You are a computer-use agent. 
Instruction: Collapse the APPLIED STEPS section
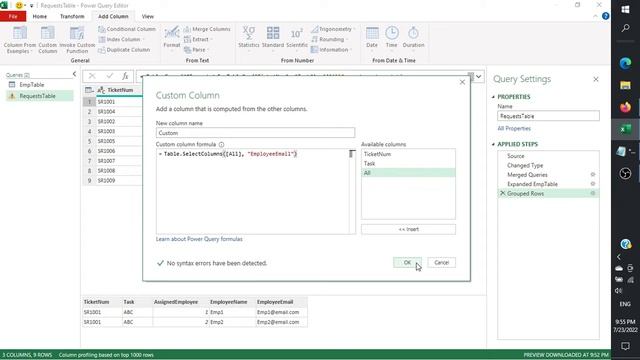coord(493,144)
